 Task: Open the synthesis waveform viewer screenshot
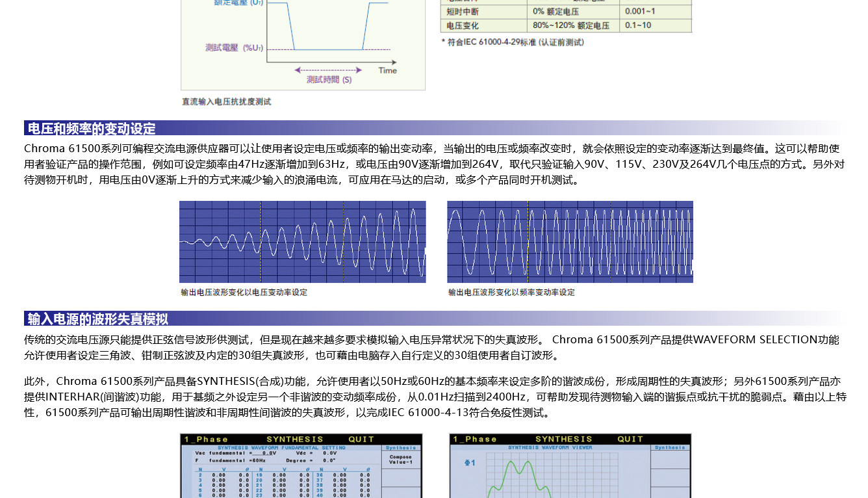tap(570, 465)
